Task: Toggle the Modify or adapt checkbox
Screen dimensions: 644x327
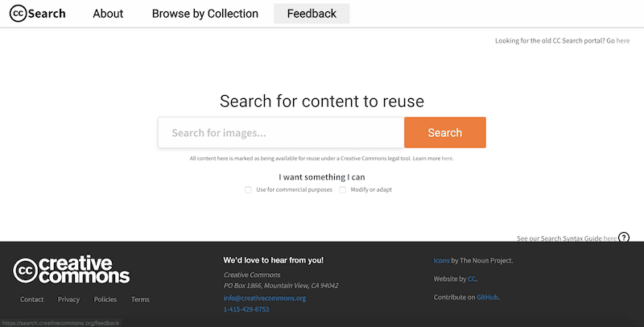Action: tap(343, 190)
